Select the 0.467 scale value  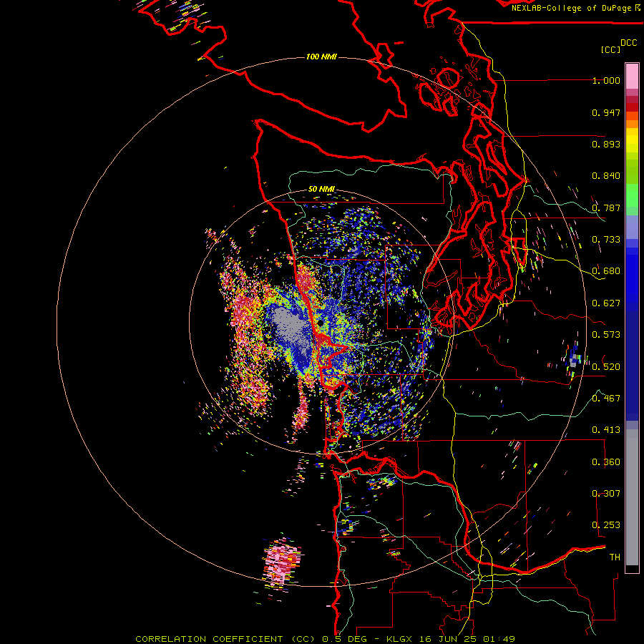click(x=606, y=399)
